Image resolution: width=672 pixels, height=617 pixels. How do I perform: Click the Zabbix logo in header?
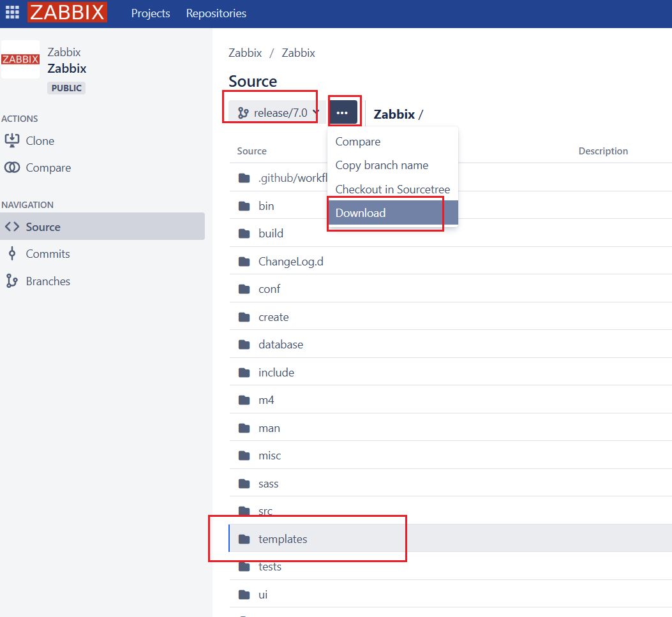67,13
